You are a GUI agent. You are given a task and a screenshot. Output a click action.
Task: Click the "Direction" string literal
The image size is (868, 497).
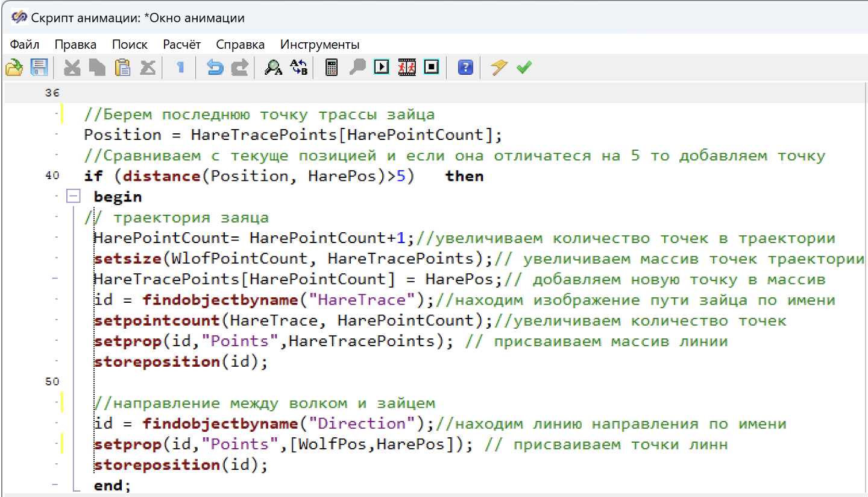point(361,423)
